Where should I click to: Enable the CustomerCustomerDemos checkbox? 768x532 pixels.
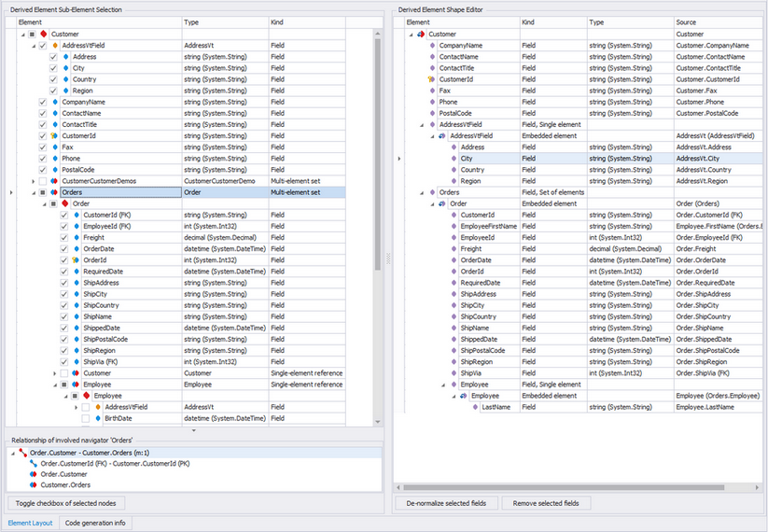pyautogui.click(x=43, y=181)
